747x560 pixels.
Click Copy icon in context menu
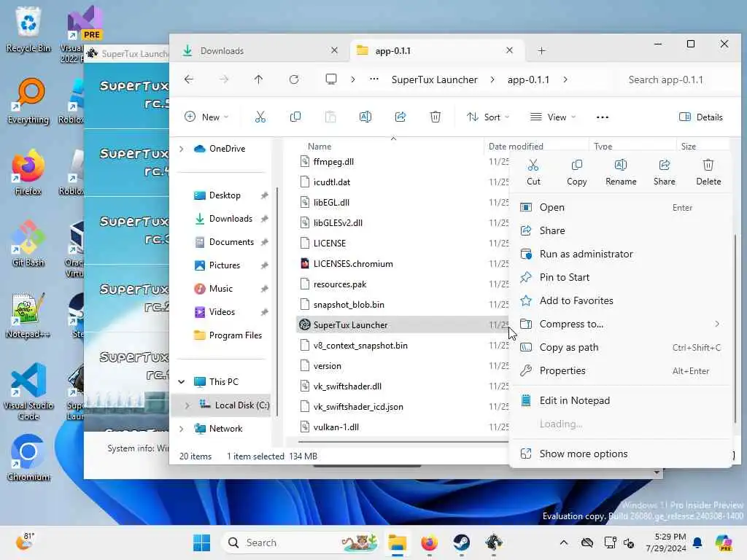point(576,172)
